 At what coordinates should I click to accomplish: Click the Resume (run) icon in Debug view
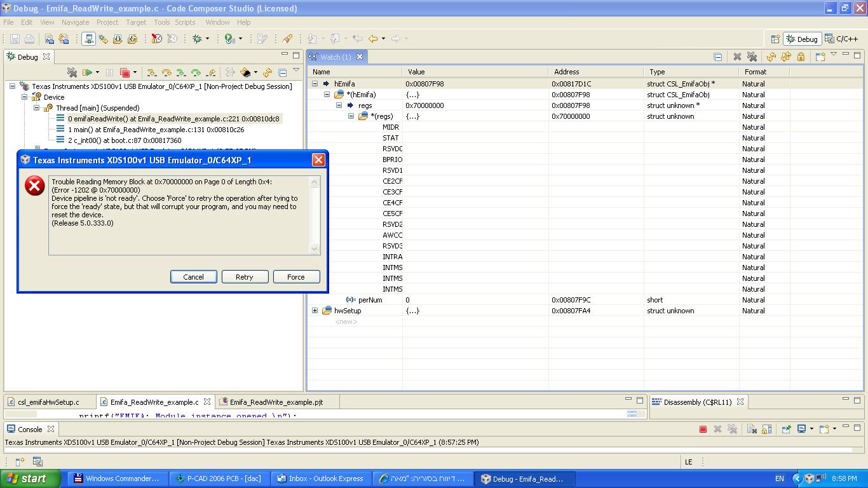(88, 72)
